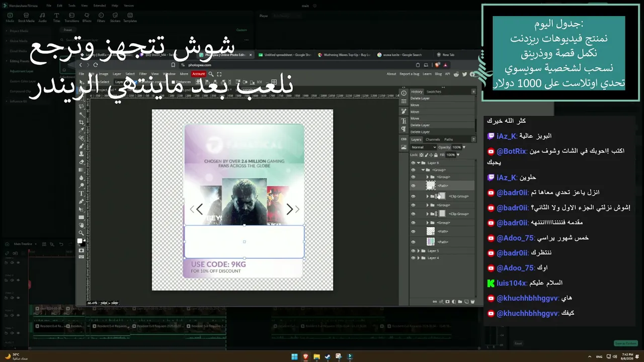Click the foreground color swatch
This screenshot has width=644, height=362.
[79, 241]
